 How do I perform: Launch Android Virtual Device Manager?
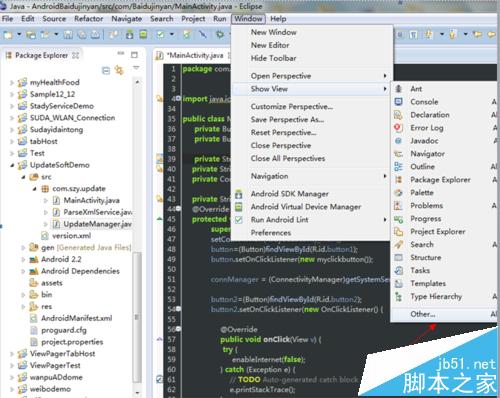[306, 207]
